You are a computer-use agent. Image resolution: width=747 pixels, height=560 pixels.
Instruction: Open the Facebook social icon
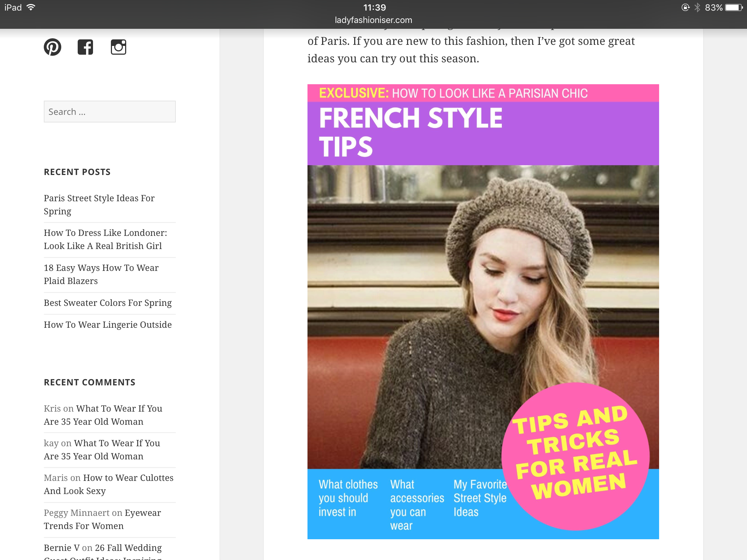click(85, 47)
